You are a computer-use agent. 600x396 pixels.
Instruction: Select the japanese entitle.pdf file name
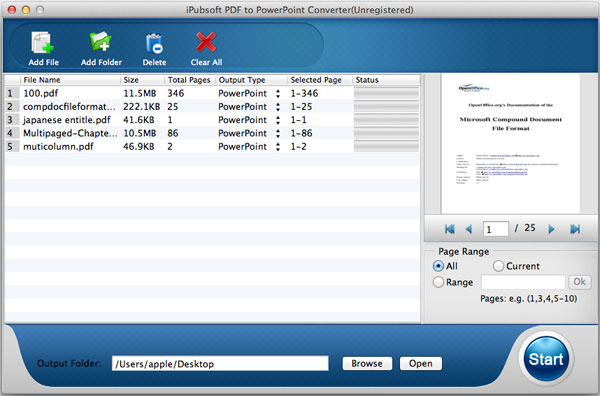[67, 120]
